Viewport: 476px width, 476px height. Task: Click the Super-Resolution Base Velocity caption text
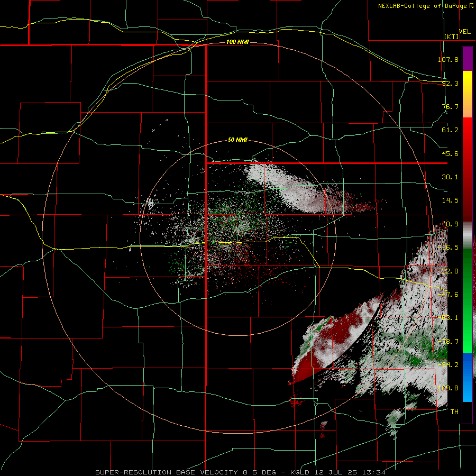coord(241,472)
